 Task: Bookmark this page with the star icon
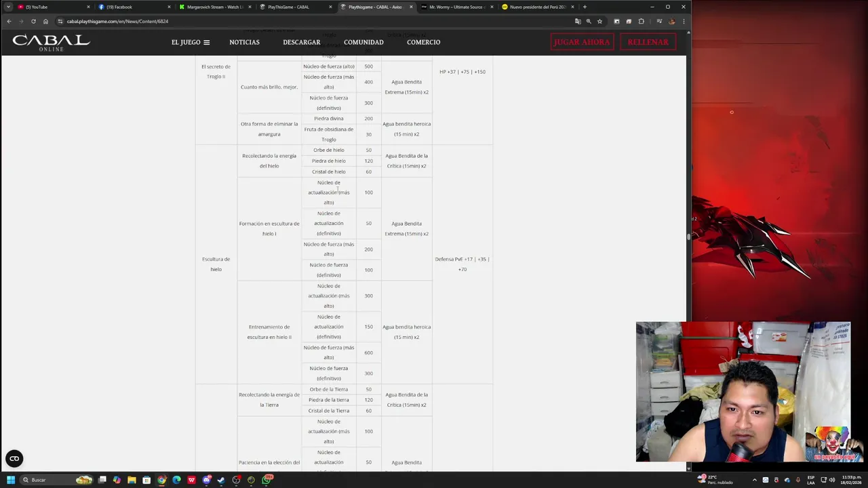pos(599,21)
